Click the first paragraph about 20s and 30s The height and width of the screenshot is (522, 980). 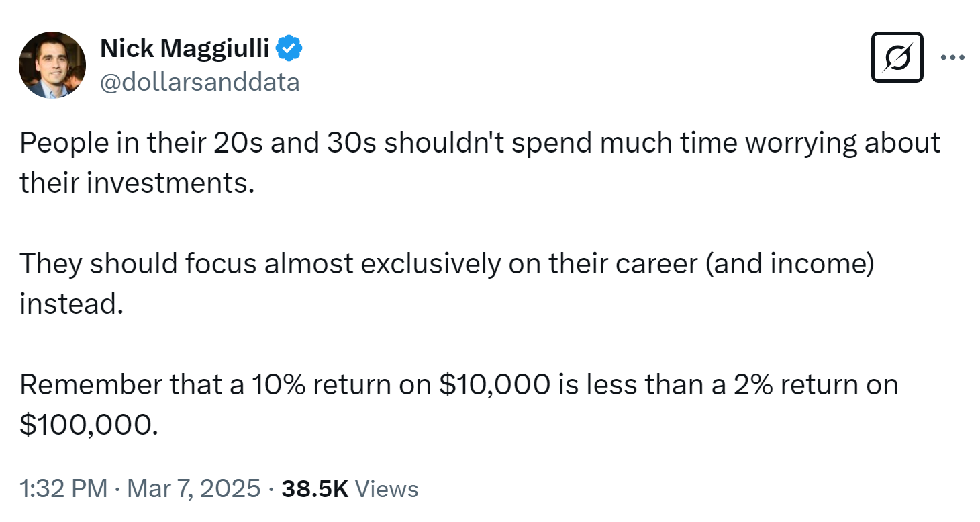tap(480, 163)
